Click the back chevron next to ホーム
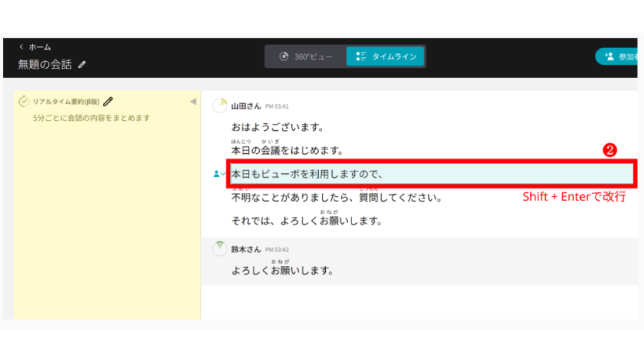This screenshot has height=362, width=644. click(x=21, y=47)
